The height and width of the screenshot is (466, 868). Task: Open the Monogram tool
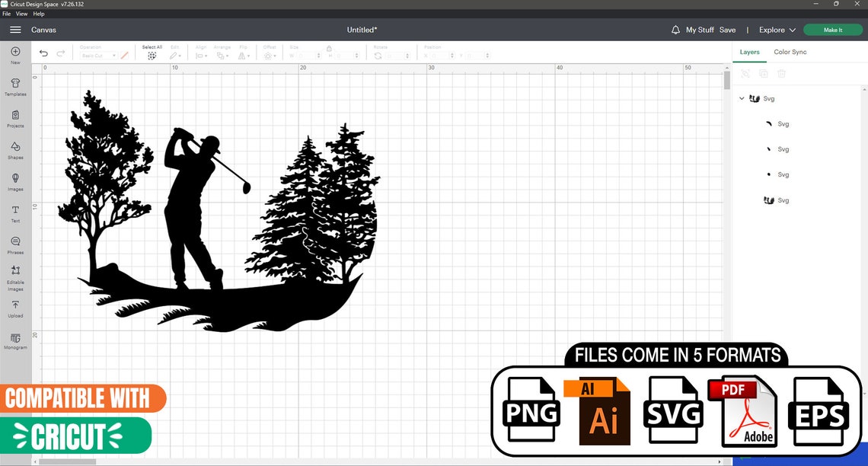tap(15, 341)
